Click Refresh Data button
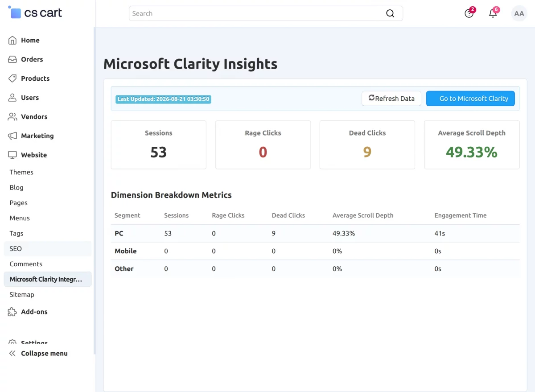Screen dimensions: 535x392 point(391,99)
